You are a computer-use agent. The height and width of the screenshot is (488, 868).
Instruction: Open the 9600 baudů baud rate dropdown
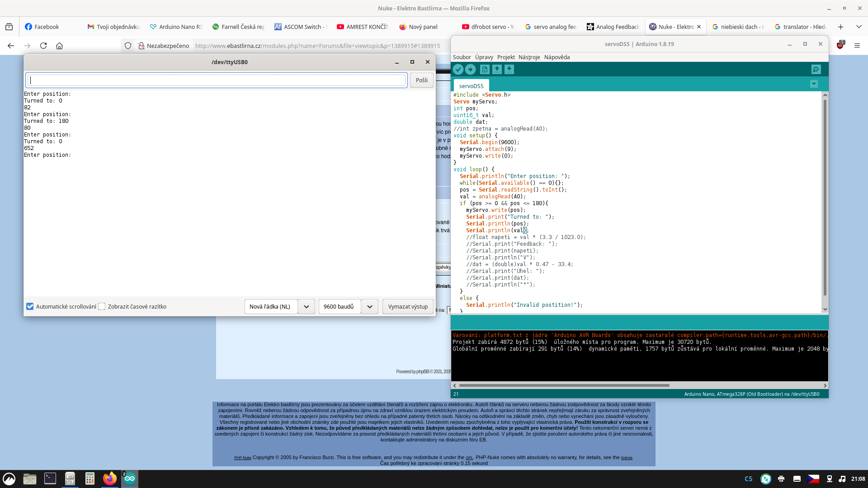pos(369,306)
